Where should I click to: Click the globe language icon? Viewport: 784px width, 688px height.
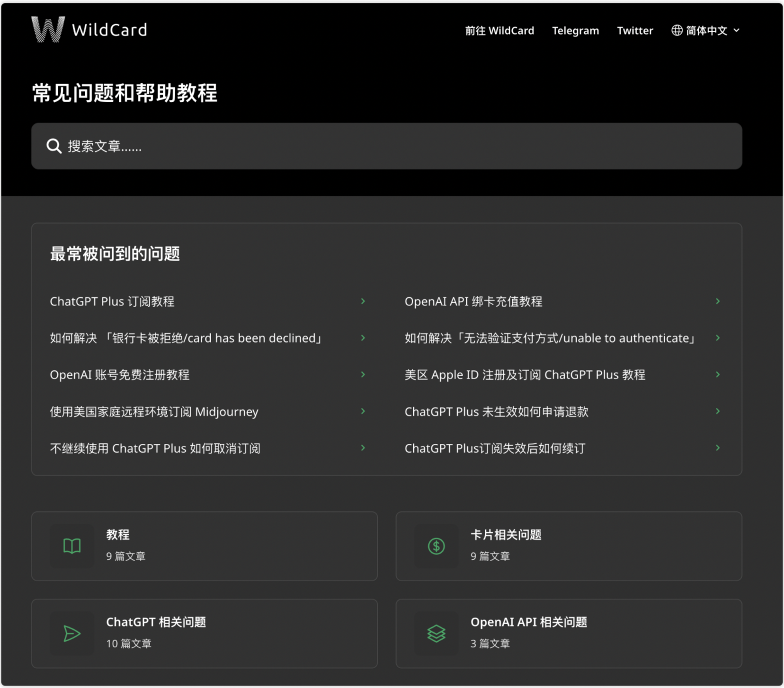677,30
